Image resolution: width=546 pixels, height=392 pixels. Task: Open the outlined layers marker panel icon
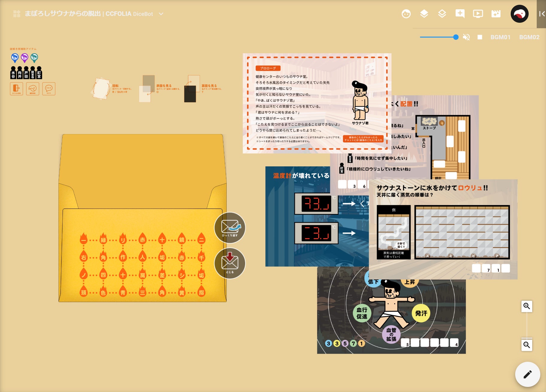[442, 14]
